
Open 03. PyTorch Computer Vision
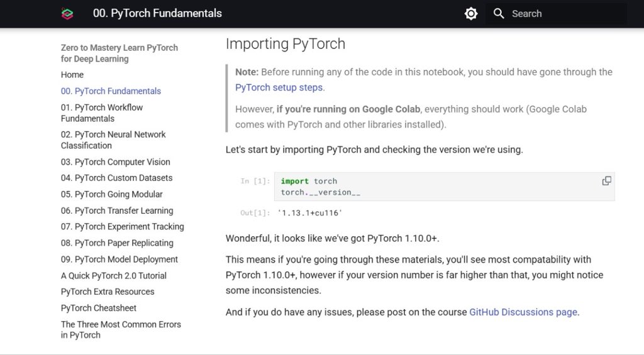(116, 161)
